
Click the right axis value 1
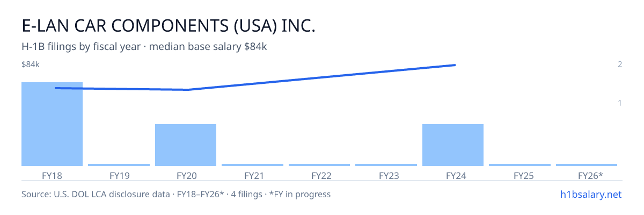pyautogui.click(x=620, y=103)
